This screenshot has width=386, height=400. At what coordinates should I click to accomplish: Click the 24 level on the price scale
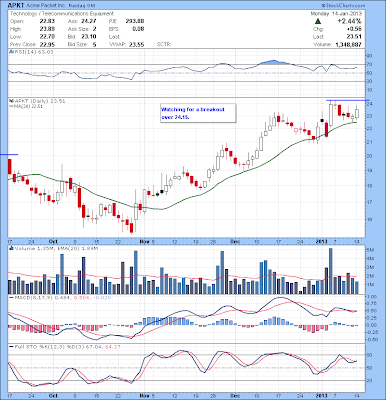[x=369, y=104]
